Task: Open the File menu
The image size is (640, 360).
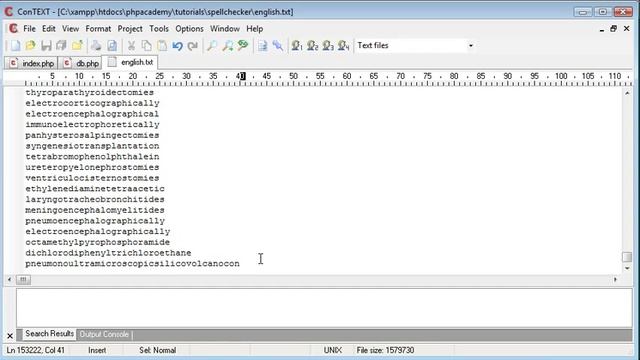Action: (x=29, y=29)
